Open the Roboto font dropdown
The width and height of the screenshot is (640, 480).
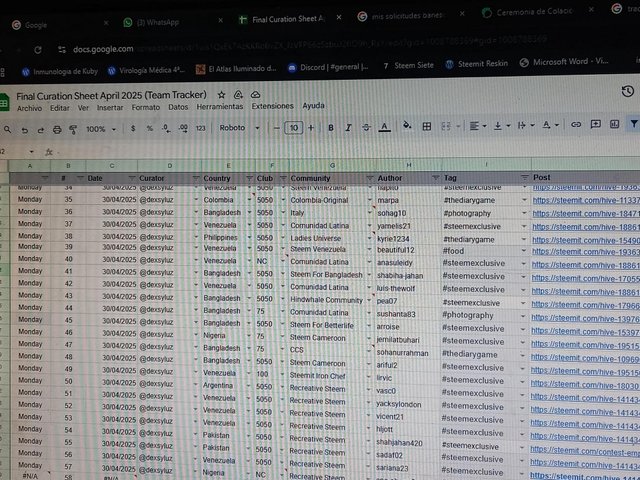click(239, 128)
